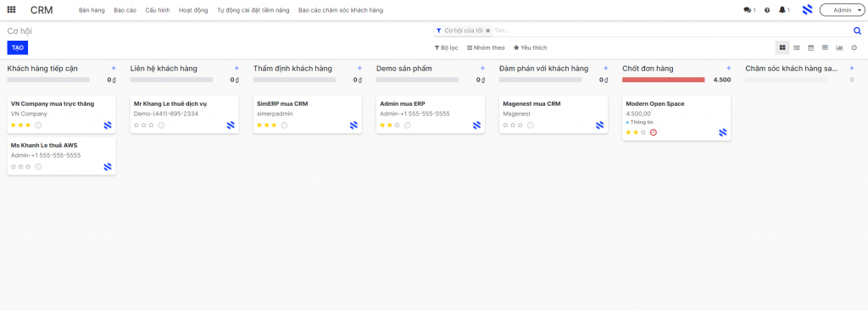
Task: Quick add in Đàm phán với khách hàng column
Action: tap(605, 68)
